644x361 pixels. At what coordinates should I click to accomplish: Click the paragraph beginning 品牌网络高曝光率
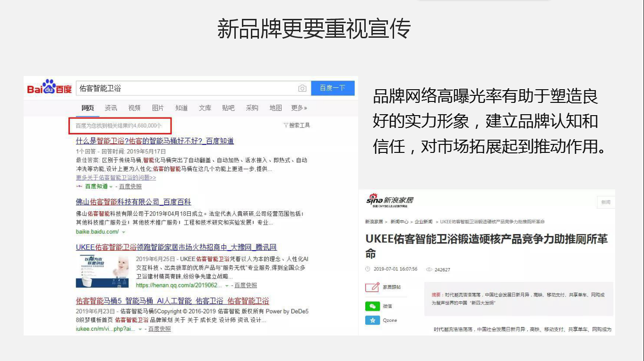[490, 121]
